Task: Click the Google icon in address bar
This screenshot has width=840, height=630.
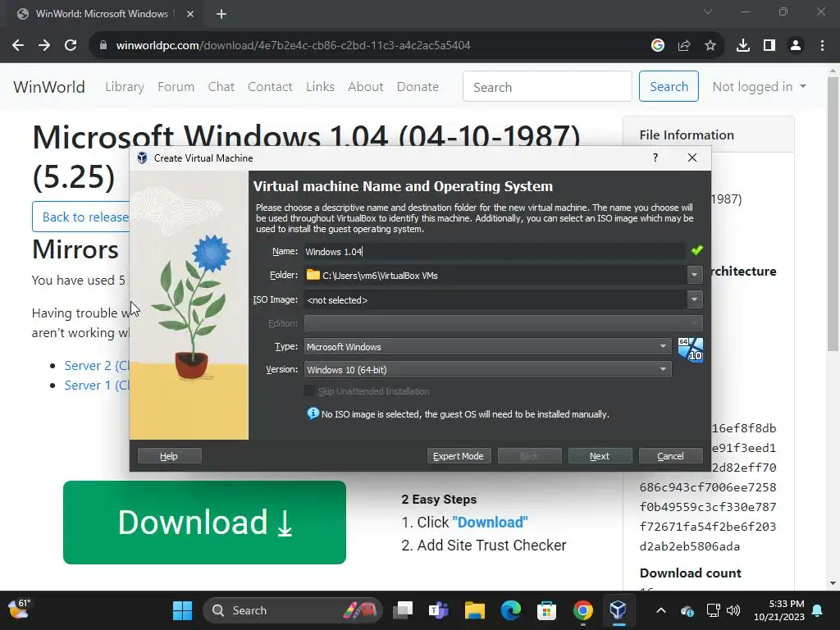Action: (658, 46)
